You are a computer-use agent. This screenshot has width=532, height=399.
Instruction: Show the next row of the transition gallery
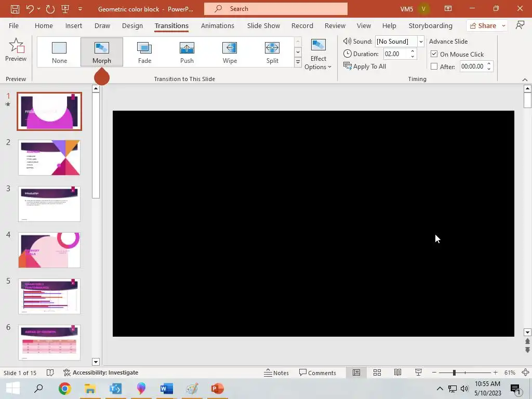[298, 52]
